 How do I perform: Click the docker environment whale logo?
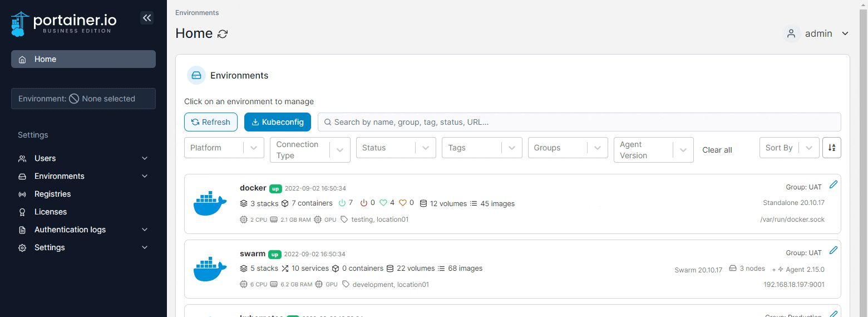210,203
